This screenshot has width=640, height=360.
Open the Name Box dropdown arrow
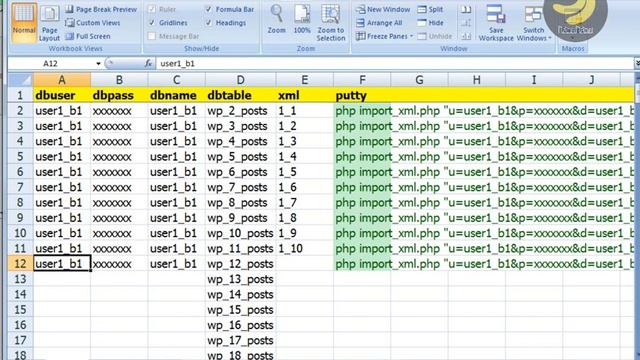click(98, 64)
